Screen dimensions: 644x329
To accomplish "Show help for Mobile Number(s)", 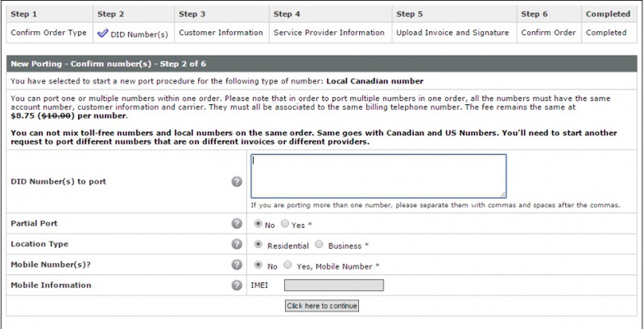I will pos(237,264).
